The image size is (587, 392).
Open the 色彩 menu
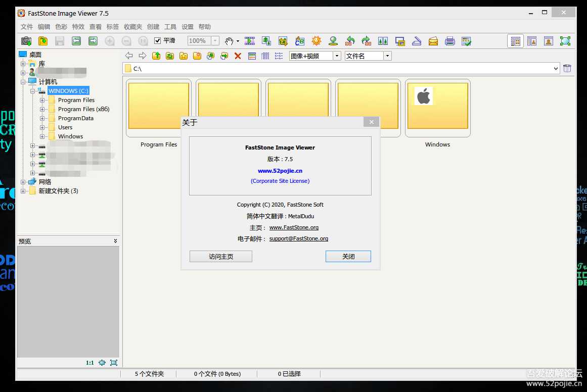[61, 27]
